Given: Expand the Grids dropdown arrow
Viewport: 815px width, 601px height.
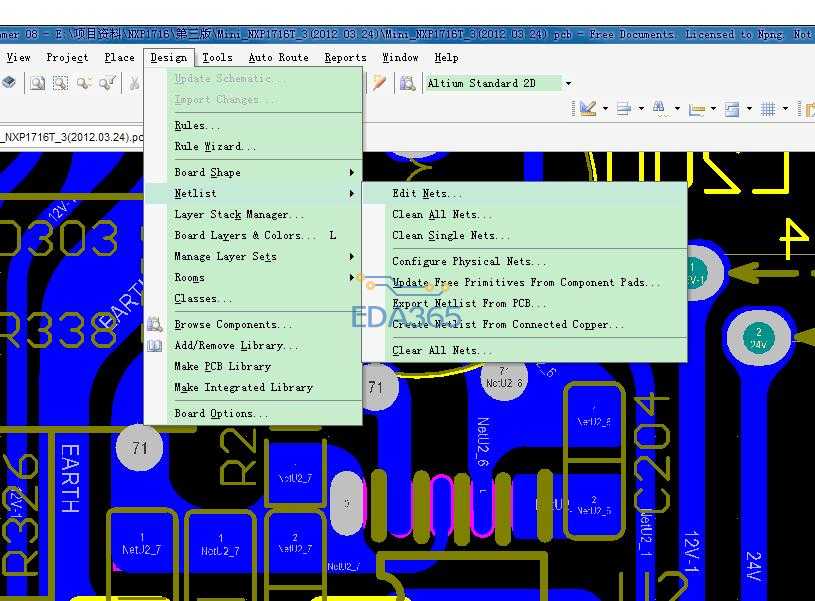Looking at the screenshot, I should click(785, 109).
